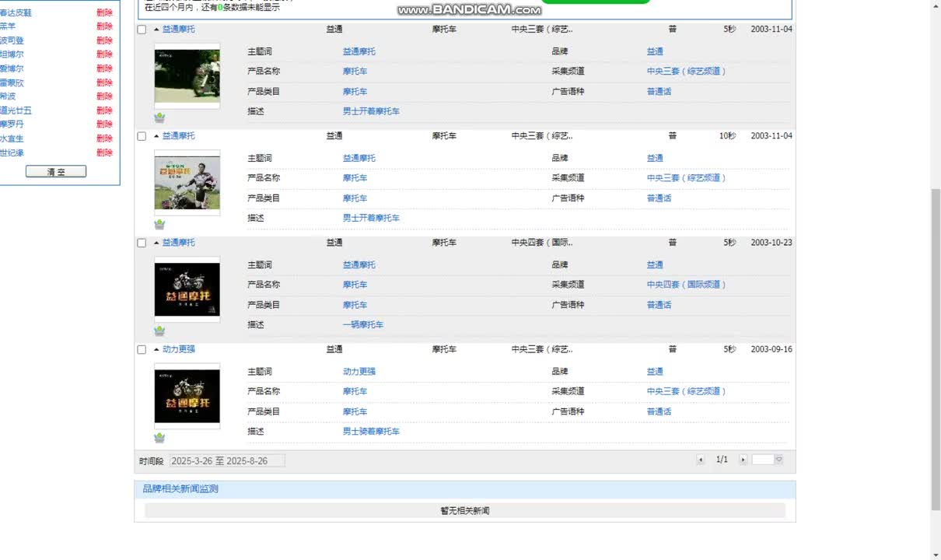Click the 动力更强 value beside 主题词

(x=359, y=372)
